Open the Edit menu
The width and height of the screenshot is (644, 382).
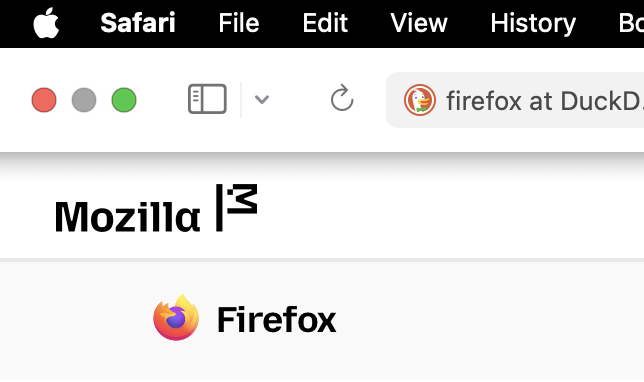[x=325, y=23]
